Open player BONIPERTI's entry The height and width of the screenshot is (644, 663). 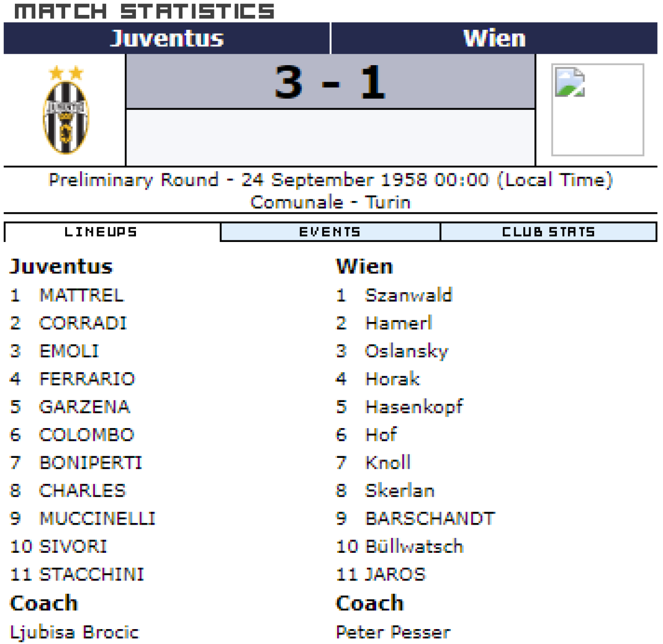[91, 463]
